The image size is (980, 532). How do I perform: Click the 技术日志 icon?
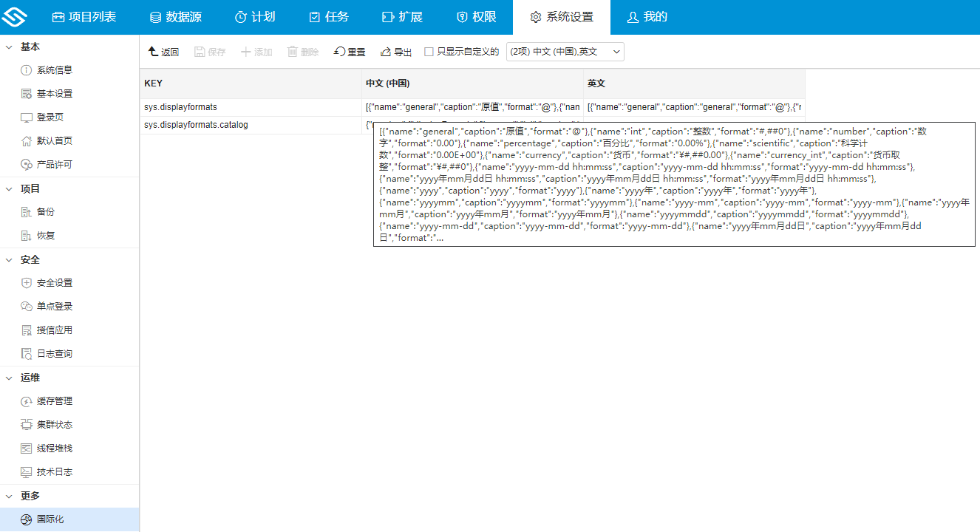(x=27, y=472)
